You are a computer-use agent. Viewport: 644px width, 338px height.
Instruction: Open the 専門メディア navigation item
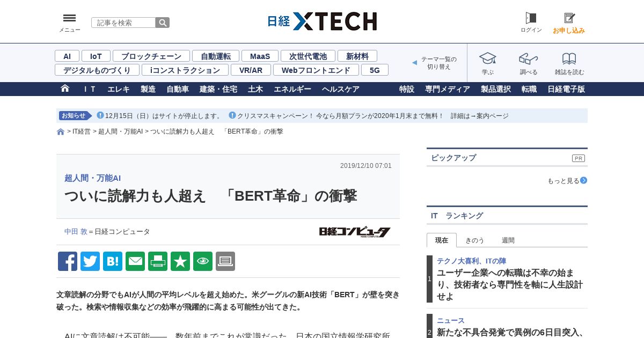tap(448, 89)
